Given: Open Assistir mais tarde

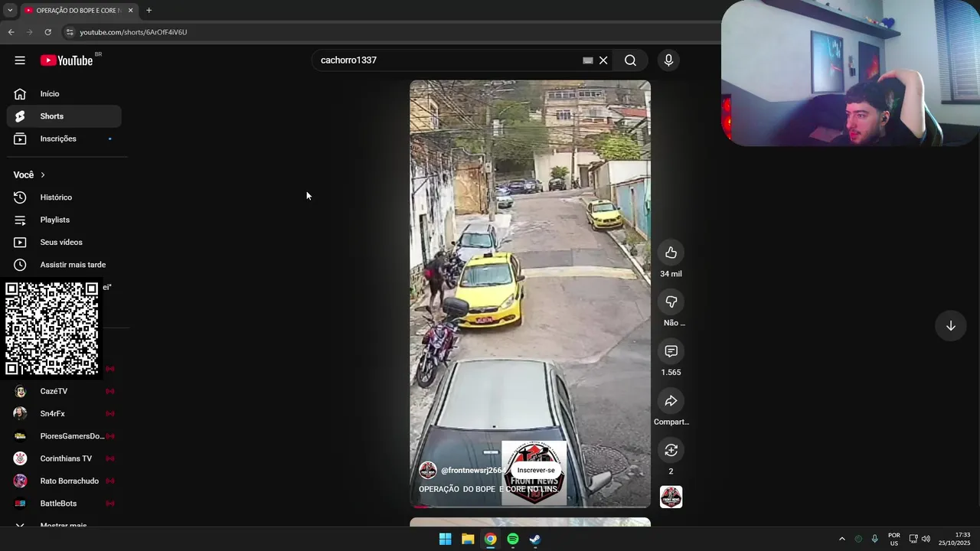Looking at the screenshot, I should 64,265.
